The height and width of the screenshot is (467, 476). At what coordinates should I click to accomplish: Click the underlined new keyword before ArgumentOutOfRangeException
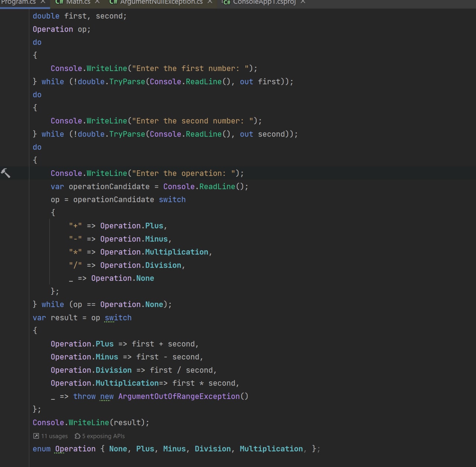click(x=107, y=396)
